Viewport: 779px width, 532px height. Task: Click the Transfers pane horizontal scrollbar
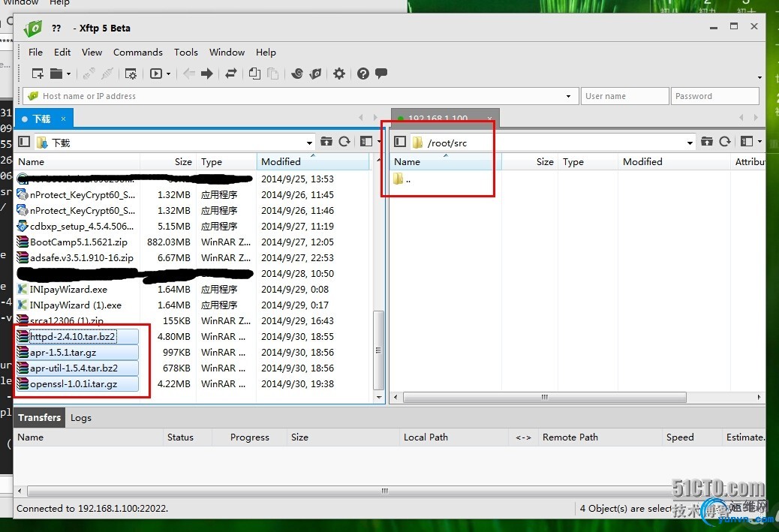[x=386, y=491]
